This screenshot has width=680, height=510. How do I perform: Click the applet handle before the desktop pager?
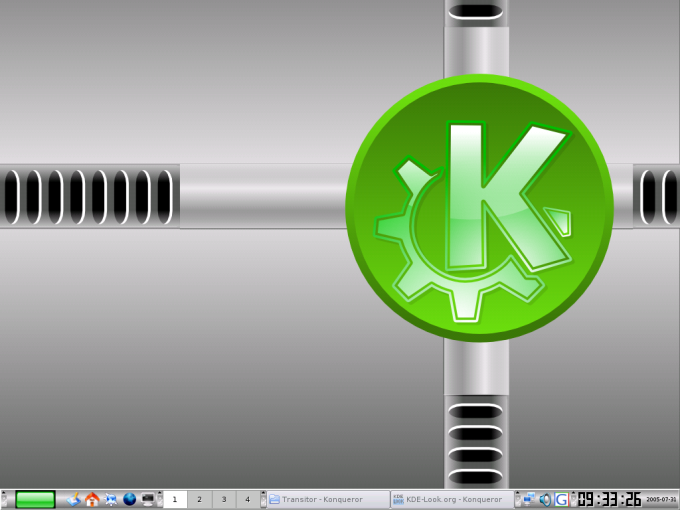pos(160,499)
